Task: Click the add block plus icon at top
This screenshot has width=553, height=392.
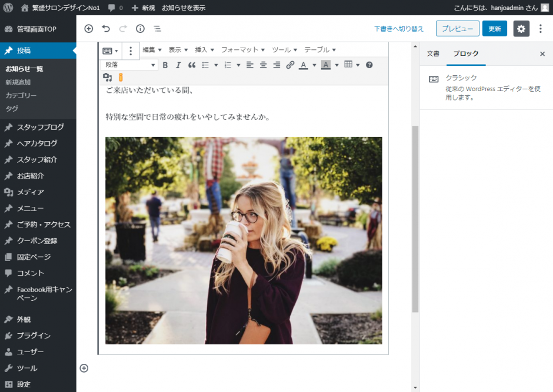Action: tap(89, 28)
